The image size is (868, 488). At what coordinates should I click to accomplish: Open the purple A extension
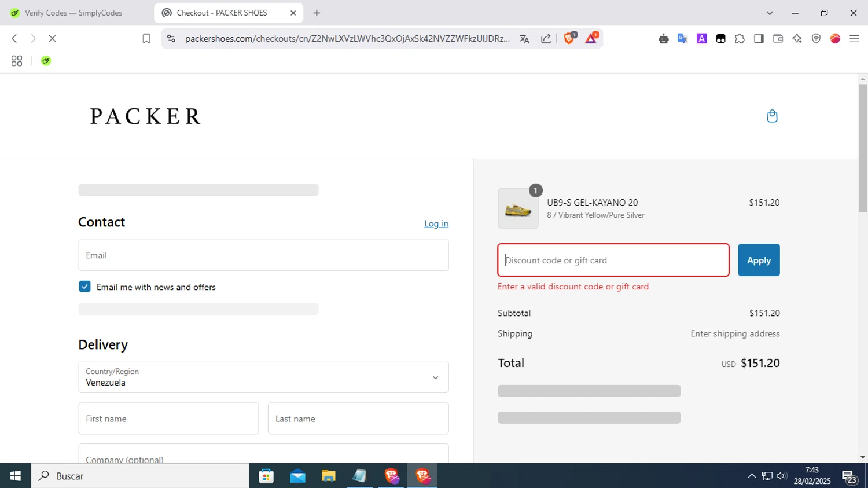pos(701,39)
